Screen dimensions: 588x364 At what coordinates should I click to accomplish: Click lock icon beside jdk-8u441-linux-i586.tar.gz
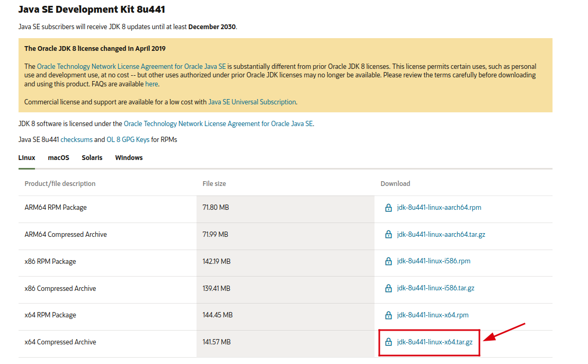point(388,288)
